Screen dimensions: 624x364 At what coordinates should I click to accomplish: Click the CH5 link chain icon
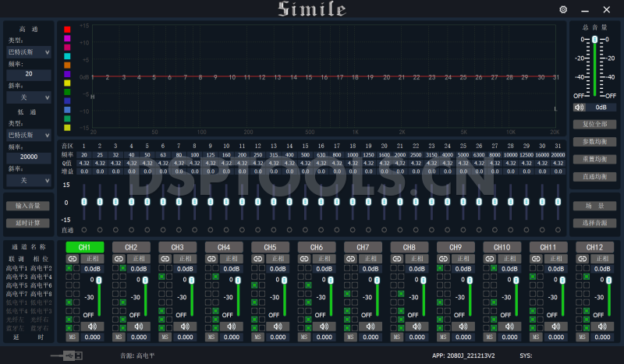pyautogui.click(x=257, y=258)
